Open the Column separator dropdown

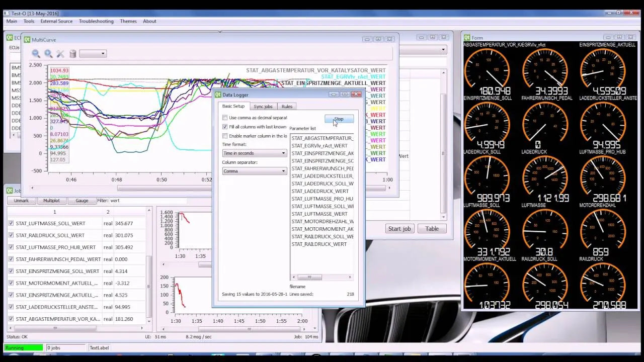(254, 171)
